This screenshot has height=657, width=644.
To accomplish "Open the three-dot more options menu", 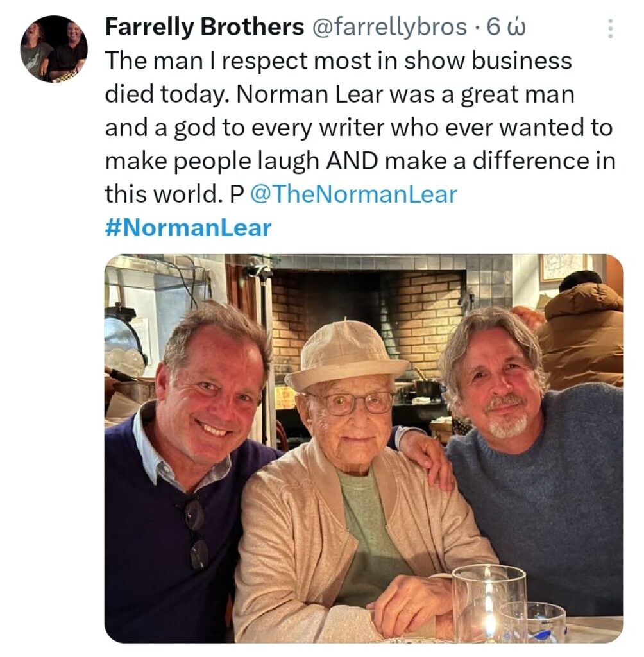I will tap(611, 28).
